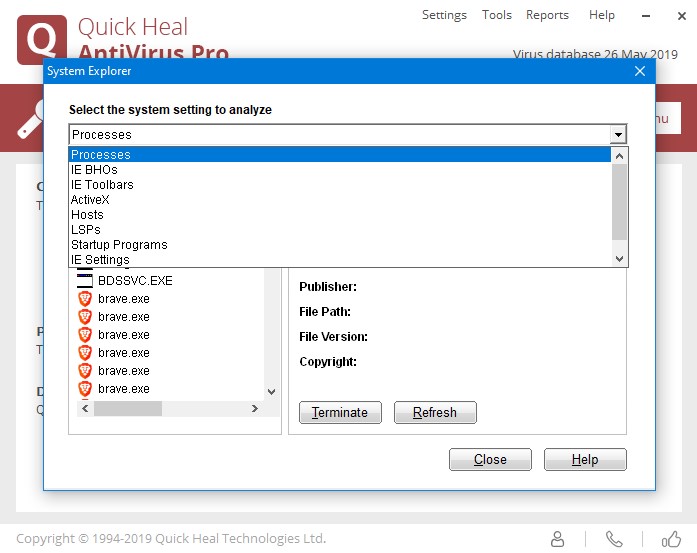Expand the system setting combo box arrow
Viewport: 697px width, 553px height.
tap(618, 134)
